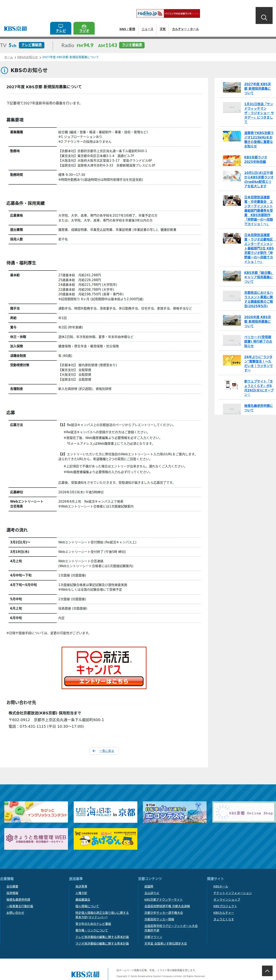Open sidebar link 滋賀県でKBS京都ラジオ1215kHz
The width and height of the screenshot is (276, 980).
(259, 140)
